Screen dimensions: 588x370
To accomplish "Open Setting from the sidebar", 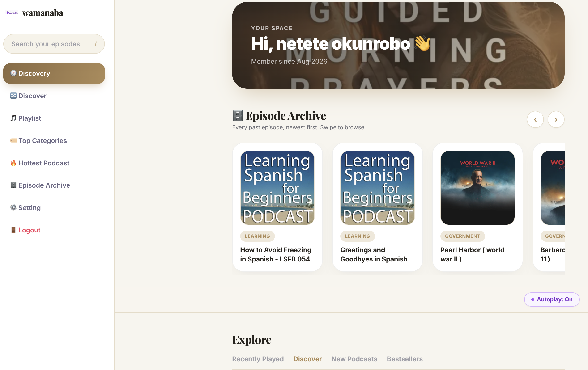I will click(54, 208).
